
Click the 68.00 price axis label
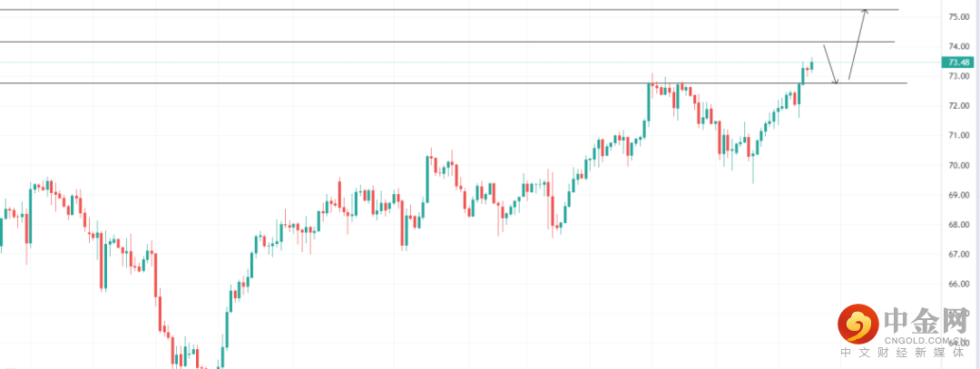[959, 225]
